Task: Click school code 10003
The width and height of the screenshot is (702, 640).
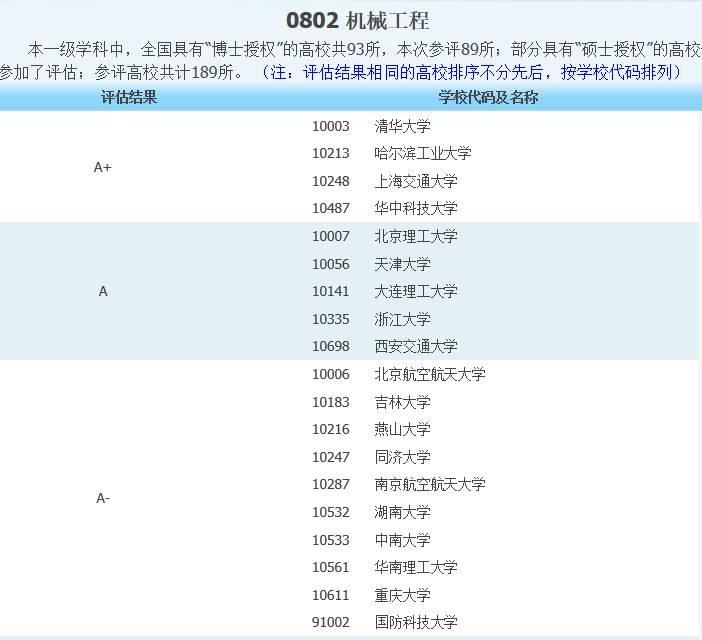Action: click(x=330, y=126)
